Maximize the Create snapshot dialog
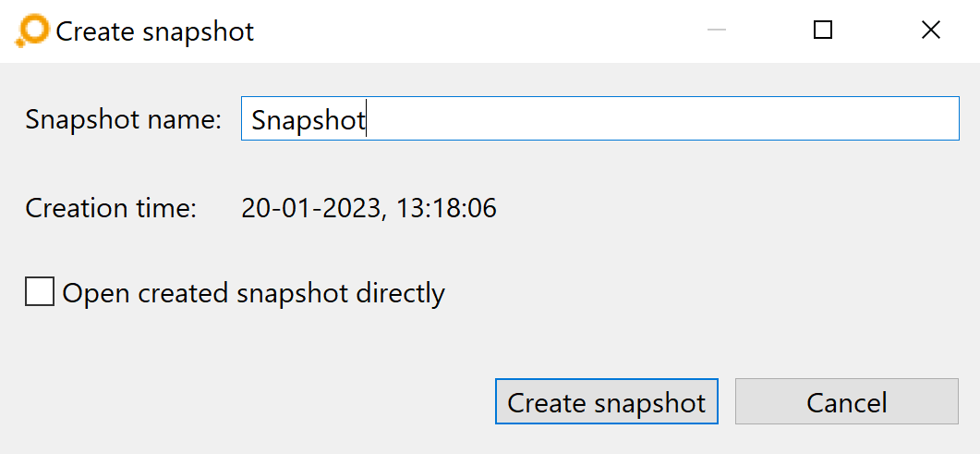The image size is (980, 454). pyautogui.click(x=823, y=30)
